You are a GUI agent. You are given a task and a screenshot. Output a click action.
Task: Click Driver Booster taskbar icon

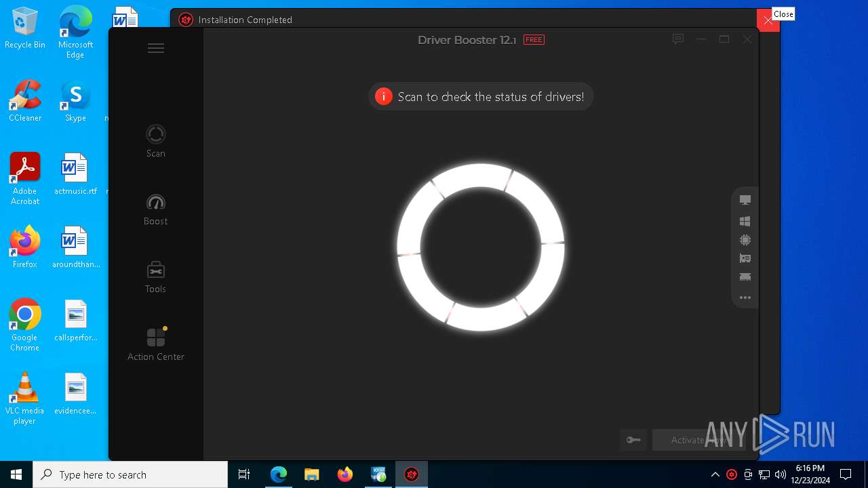(x=412, y=474)
